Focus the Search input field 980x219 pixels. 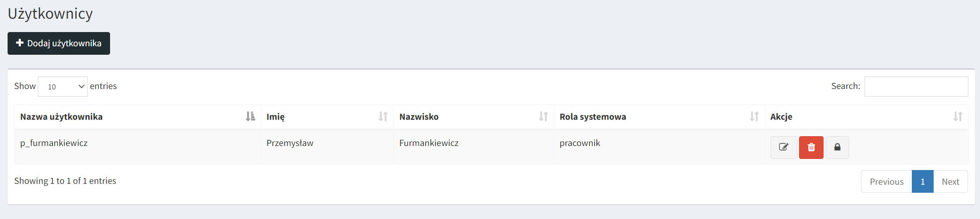(x=916, y=86)
